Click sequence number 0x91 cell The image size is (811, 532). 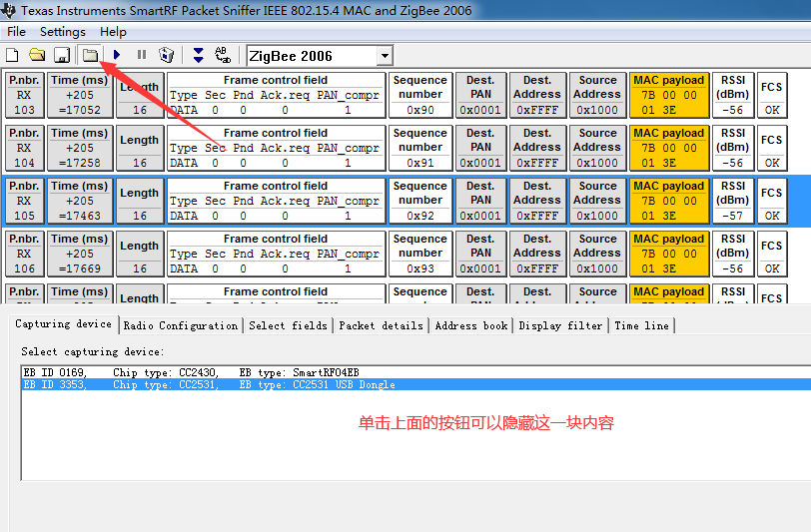[419, 148]
